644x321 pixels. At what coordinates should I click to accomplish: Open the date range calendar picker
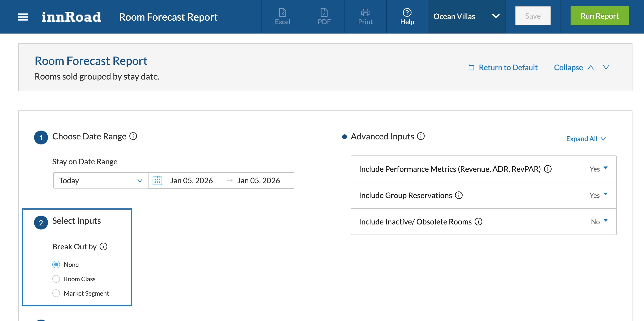pyautogui.click(x=157, y=180)
